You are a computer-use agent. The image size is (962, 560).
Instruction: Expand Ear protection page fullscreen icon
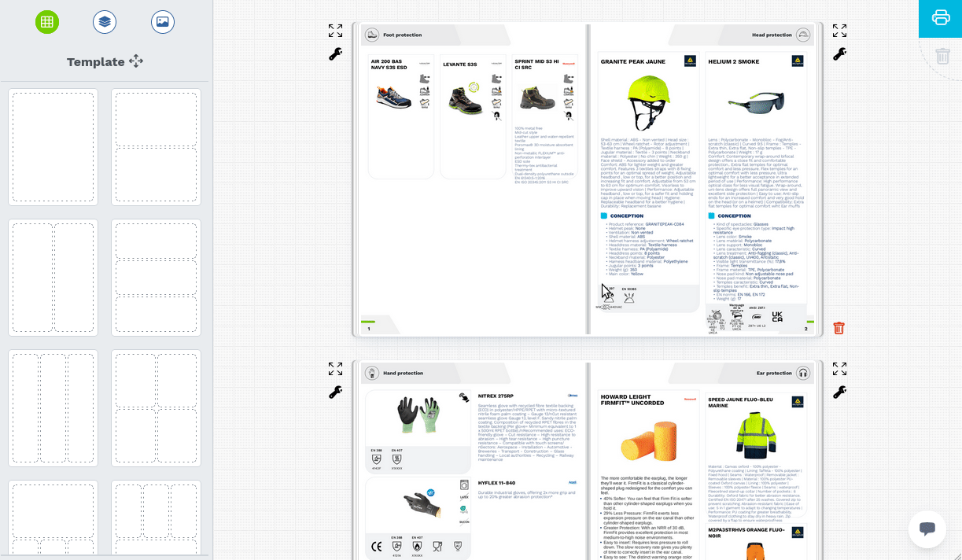tap(839, 369)
